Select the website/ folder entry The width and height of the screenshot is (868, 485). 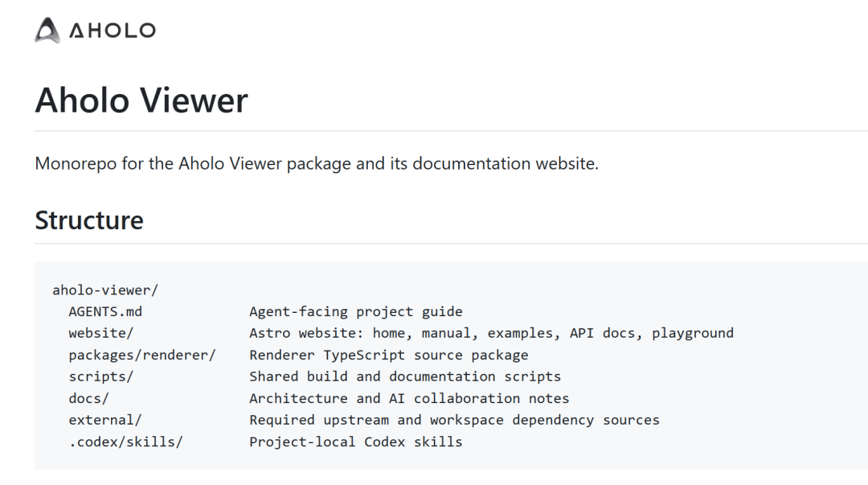coord(100,333)
